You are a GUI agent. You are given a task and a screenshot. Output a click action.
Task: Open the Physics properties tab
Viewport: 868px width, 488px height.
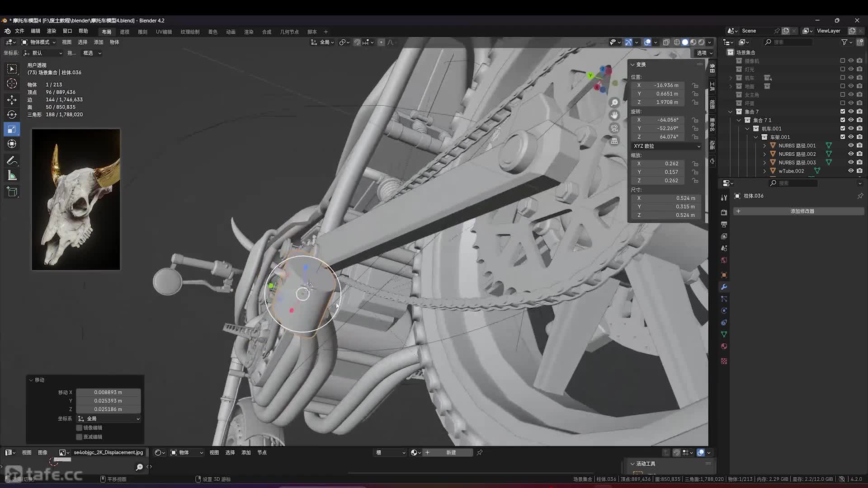coord(724,311)
